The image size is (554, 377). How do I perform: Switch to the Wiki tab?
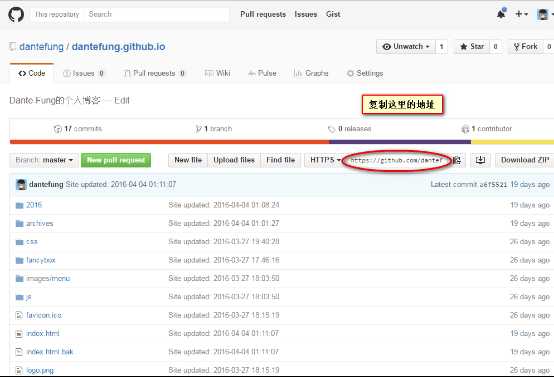coord(218,73)
